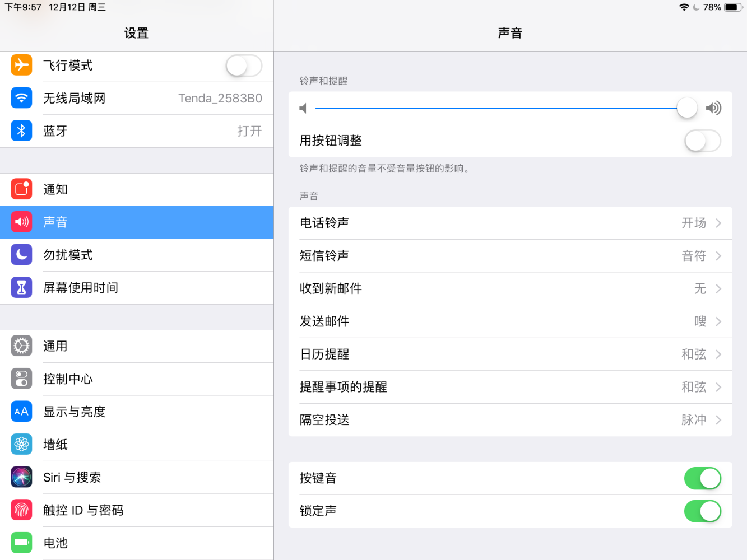Expand 电话铃声 to change ringtone

tap(510, 222)
